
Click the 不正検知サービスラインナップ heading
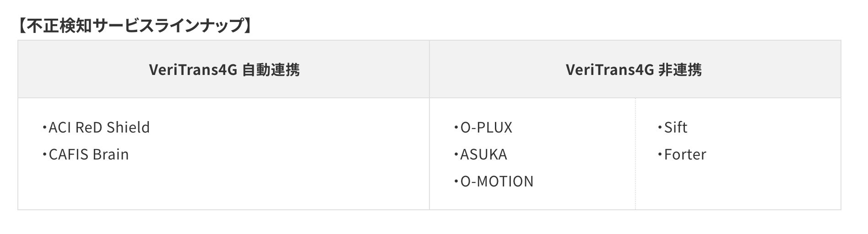point(135,26)
